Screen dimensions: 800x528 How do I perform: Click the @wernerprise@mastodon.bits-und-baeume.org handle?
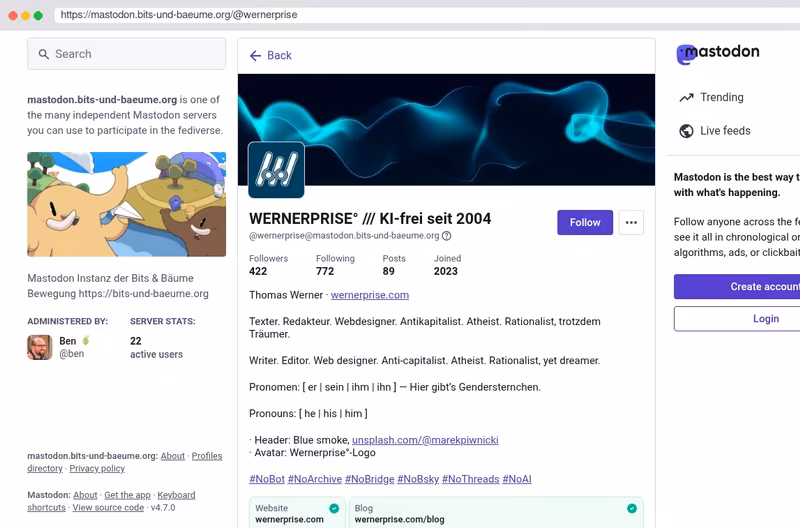344,236
